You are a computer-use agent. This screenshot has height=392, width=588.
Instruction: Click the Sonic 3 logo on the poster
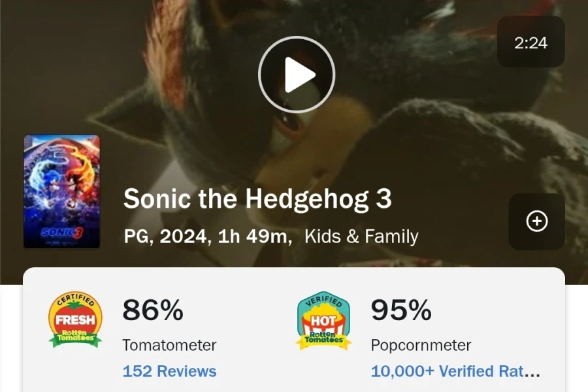(x=61, y=232)
